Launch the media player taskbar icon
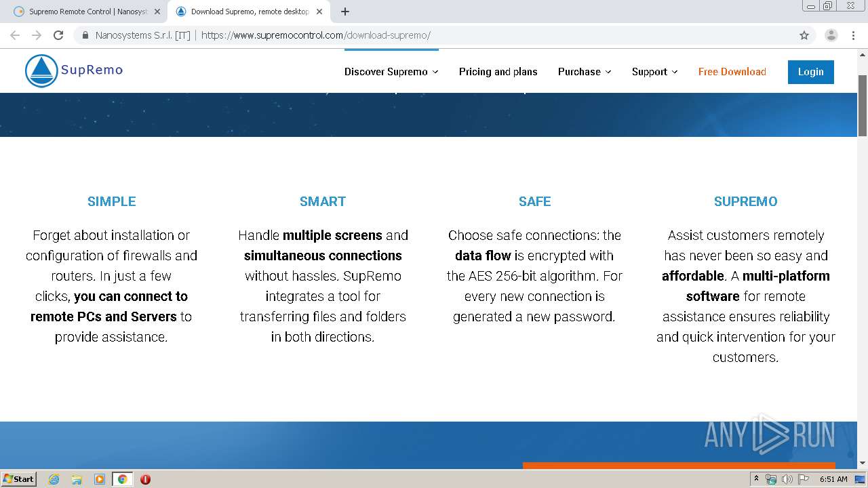The height and width of the screenshot is (488, 868). pos(100,479)
